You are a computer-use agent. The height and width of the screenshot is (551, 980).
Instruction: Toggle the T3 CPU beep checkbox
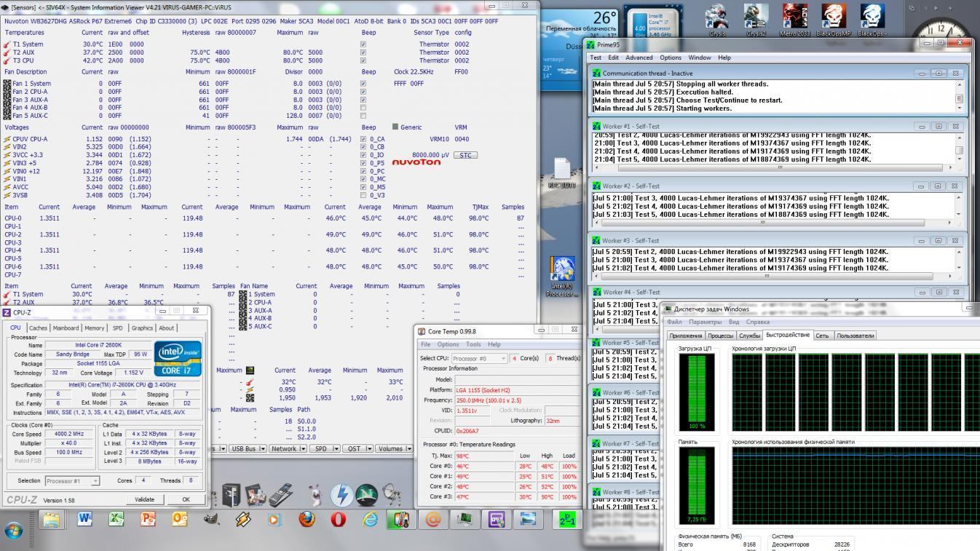pyautogui.click(x=363, y=60)
